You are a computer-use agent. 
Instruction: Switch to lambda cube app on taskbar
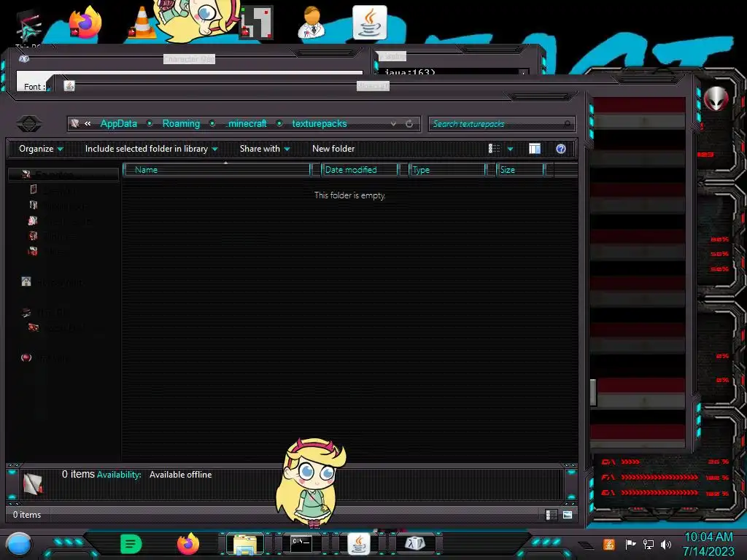pos(415,544)
